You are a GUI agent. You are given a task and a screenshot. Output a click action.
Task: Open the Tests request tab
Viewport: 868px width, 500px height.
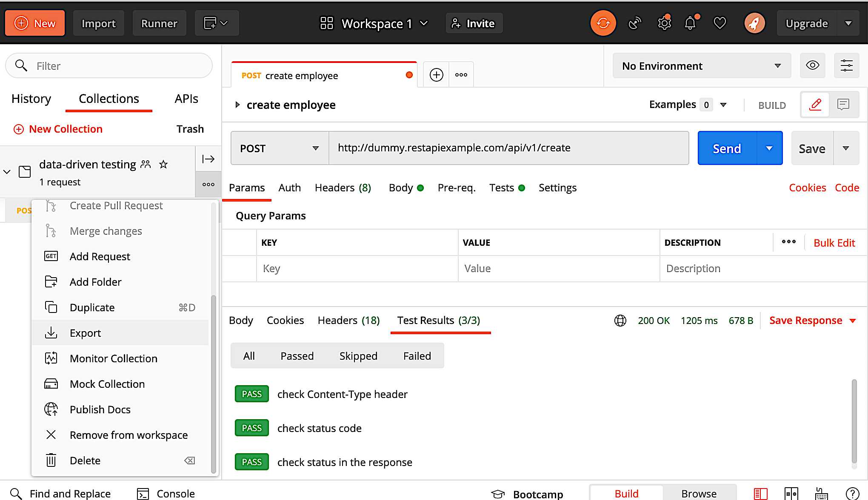click(x=507, y=187)
